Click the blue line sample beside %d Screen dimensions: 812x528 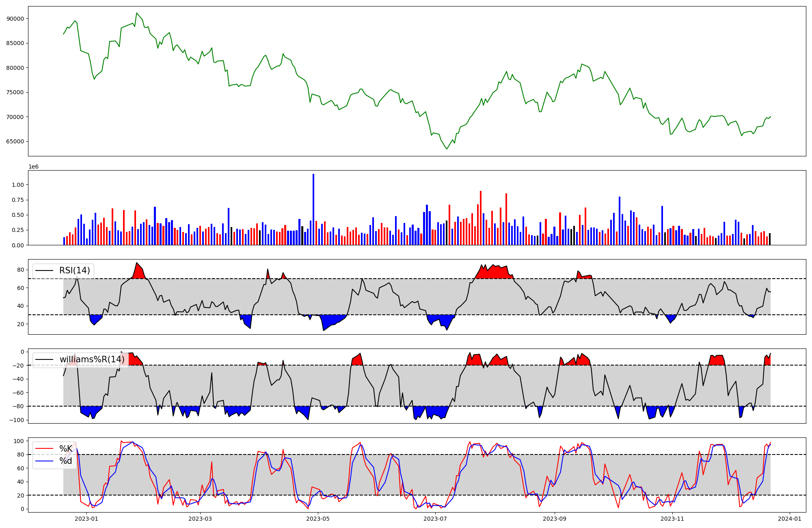[x=44, y=461]
